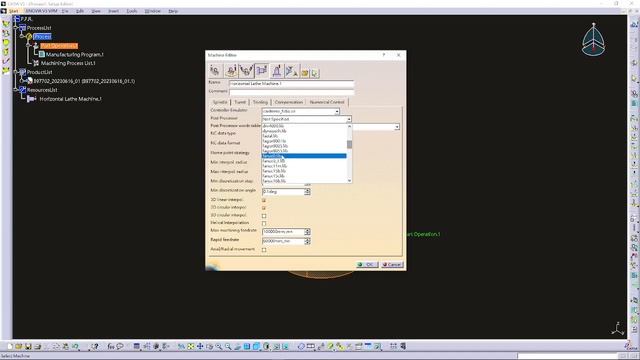Select the 3-axis machine icon in Machine Editor
Viewport: 640px width, 360px height.
click(215, 71)
